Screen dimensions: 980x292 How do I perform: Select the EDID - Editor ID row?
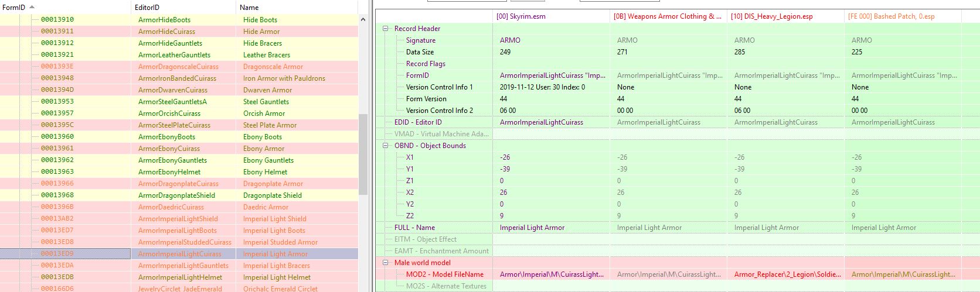click(x=418, y=122)
